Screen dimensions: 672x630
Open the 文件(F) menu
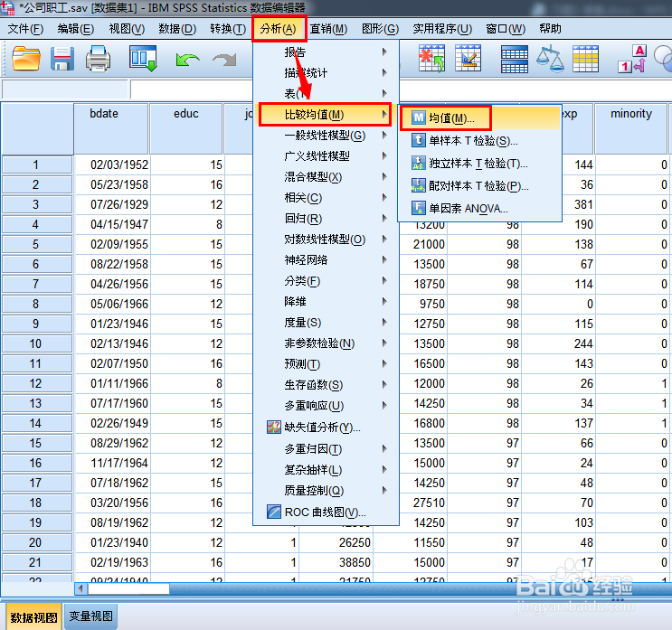tap(25, 29)
